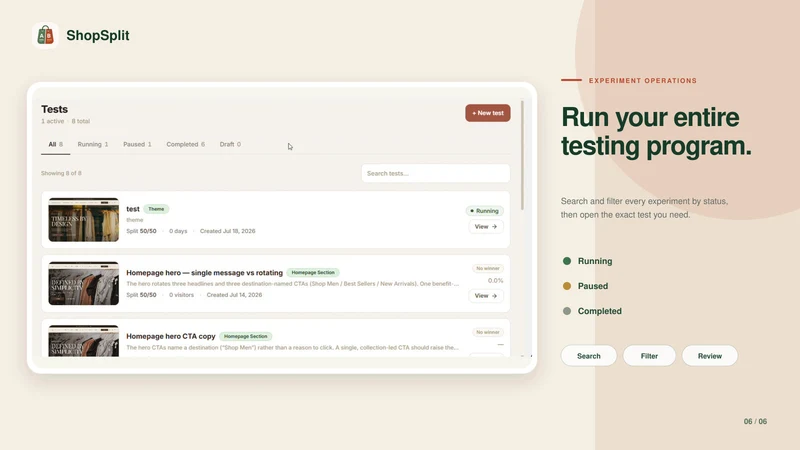The width and height of the screenshot is (800, 450).
Task: Open the Completed tab
Action: (x=185, y=144)
